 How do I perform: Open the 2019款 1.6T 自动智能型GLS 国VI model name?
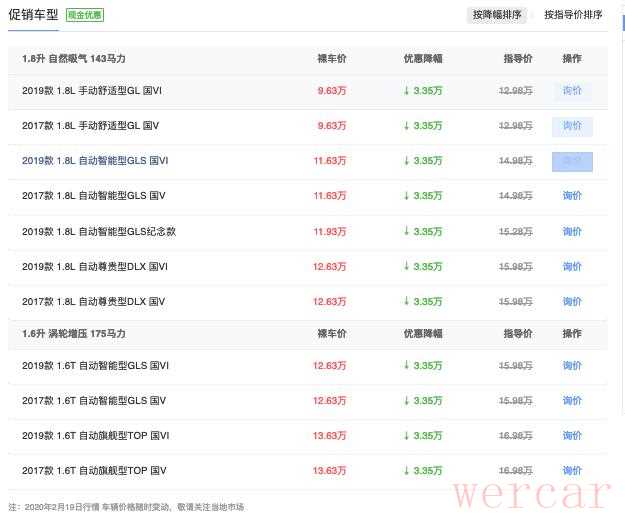[x=95, y=366]
